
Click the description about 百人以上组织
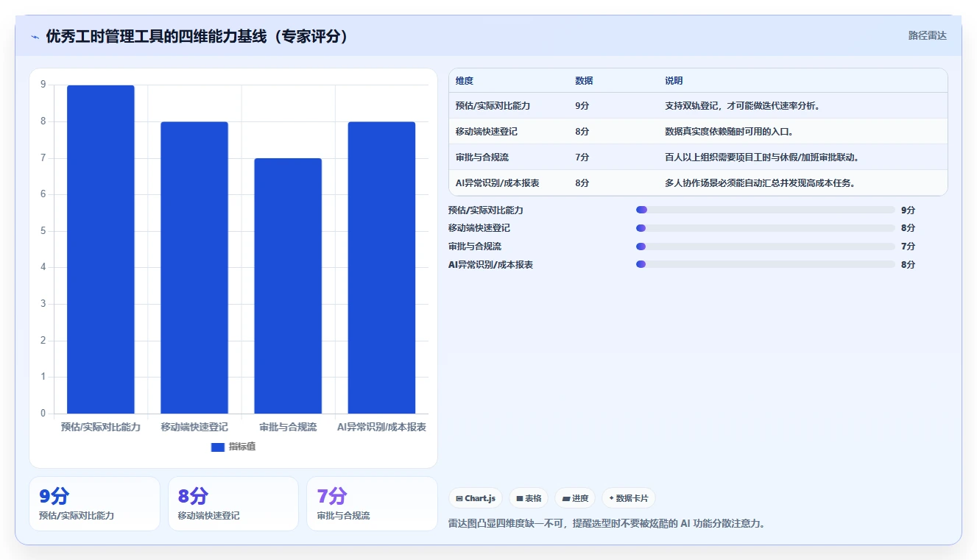pos(762,157)
